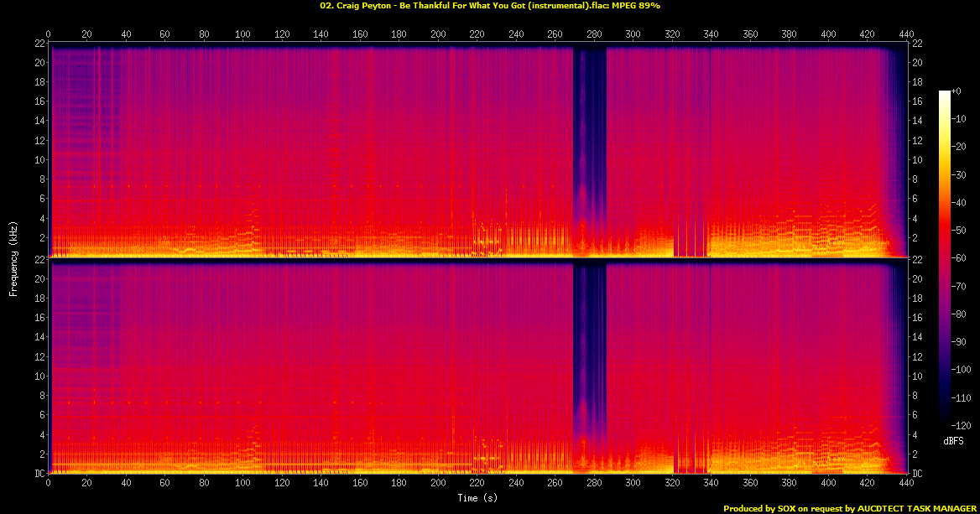Click the '100' tick on the bottom time axis
This screenshot has width=980, height=514.
[x=243, y=483]
